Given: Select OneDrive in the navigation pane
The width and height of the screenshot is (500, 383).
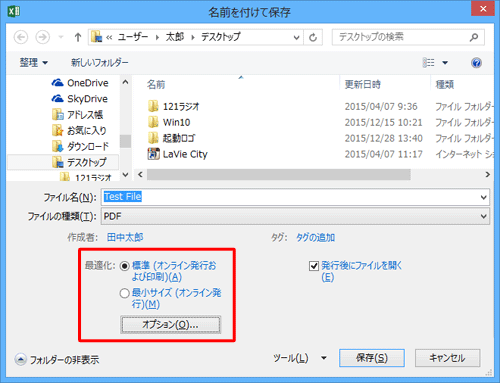Looking at the screenshot, I should pyautogui.click(x=80, y=83).
